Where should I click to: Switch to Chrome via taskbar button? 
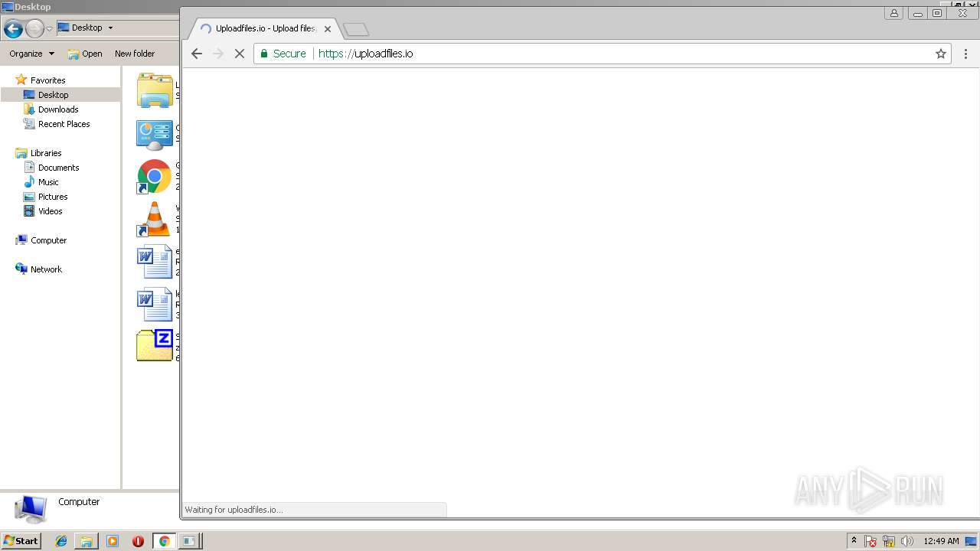pos(164,541)
